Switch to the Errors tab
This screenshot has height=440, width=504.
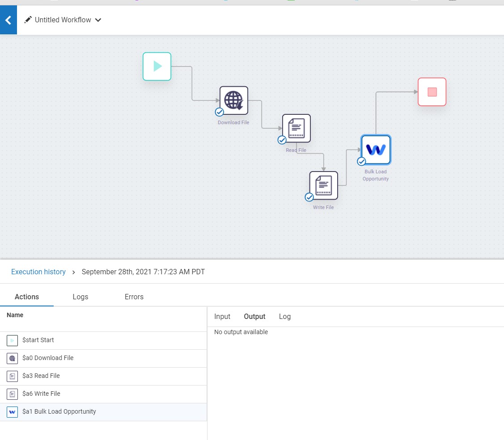(134, 297)
